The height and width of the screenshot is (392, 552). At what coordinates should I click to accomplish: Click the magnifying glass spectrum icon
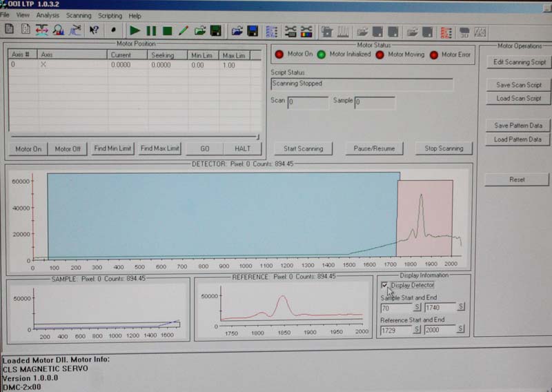coord(59,30)
